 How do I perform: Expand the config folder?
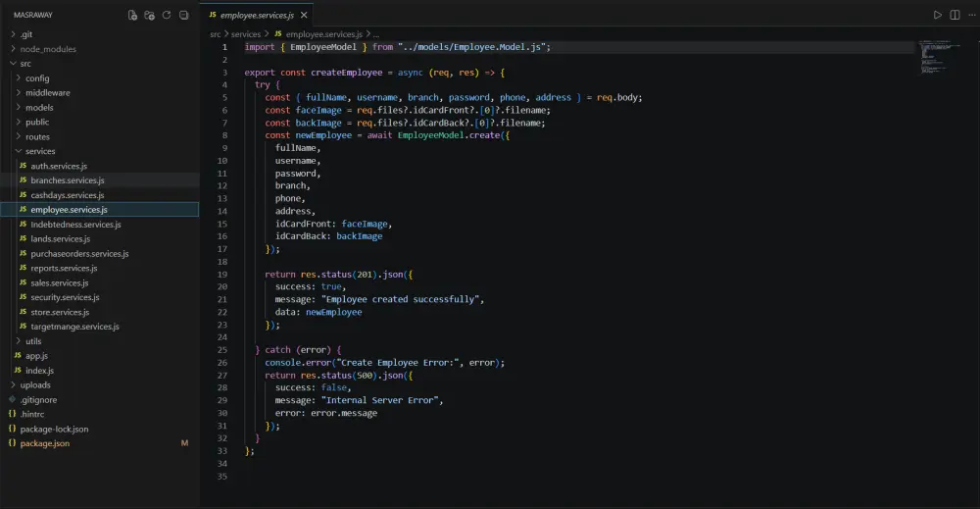click(x=100, y=78)
